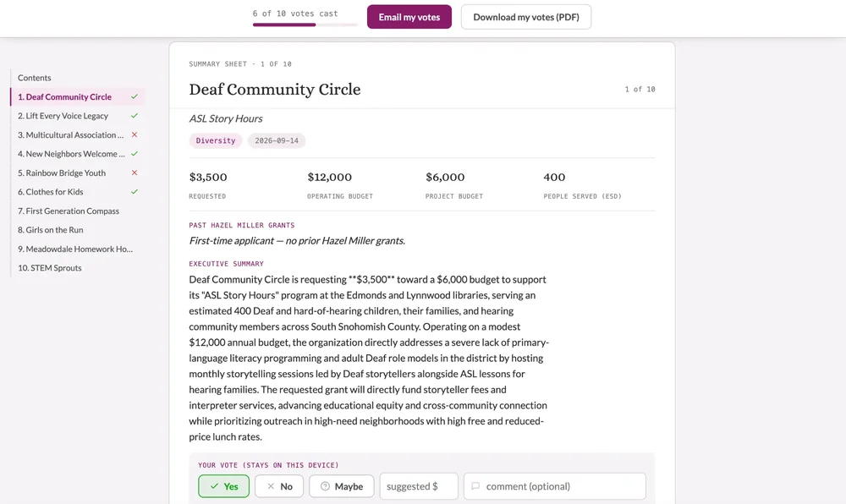Click the Diversity category tag
Screen dimensions: 846x504
[x=215, y=140]
